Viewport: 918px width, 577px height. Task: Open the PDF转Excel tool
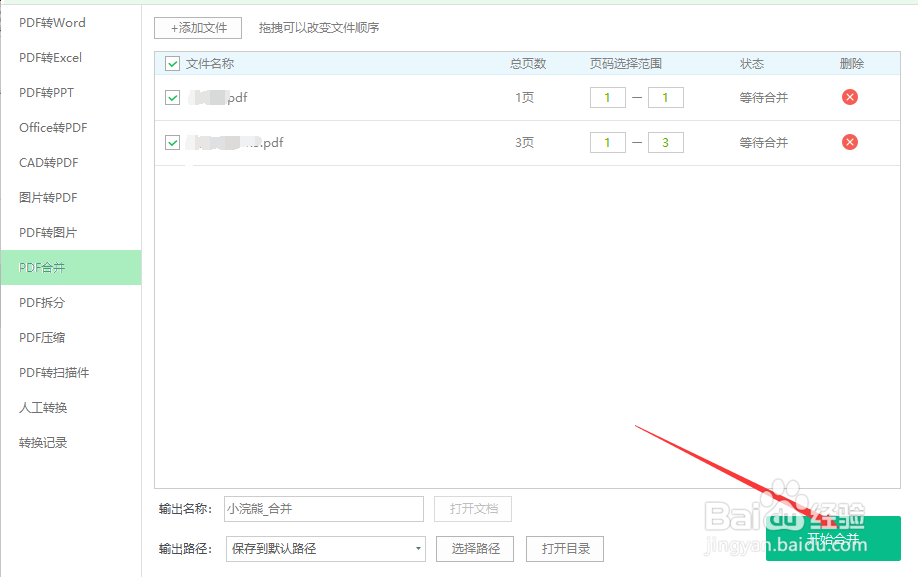coord(48,57)
